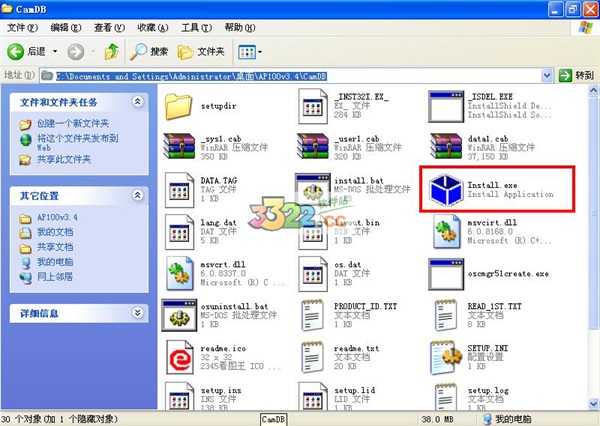Select the READ_1ST.TXT document icon
The height and width of the screenshot is (426, 600).
tap(446, 315)
